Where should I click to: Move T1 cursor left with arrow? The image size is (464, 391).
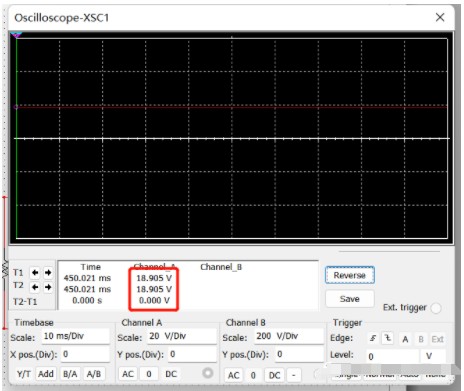(35, 273)
